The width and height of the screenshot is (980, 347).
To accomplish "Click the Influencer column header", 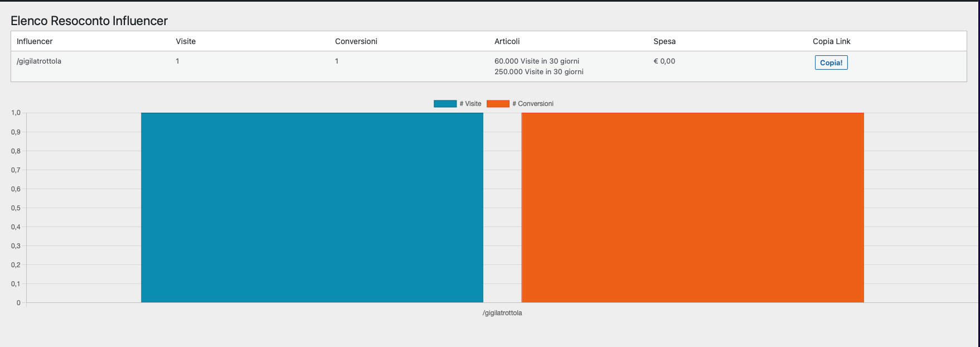I will tap(35, 41).
